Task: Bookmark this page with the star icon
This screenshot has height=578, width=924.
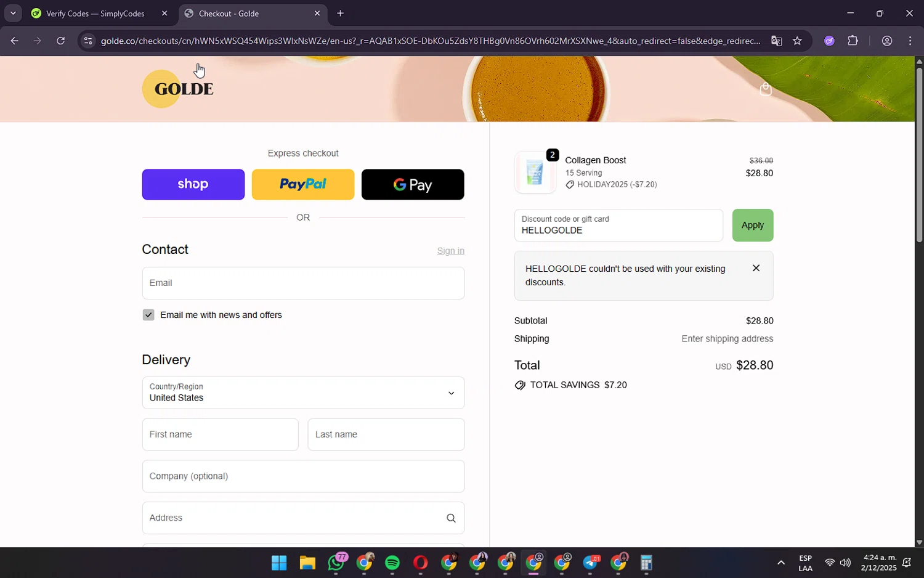Action: (797, 41)
